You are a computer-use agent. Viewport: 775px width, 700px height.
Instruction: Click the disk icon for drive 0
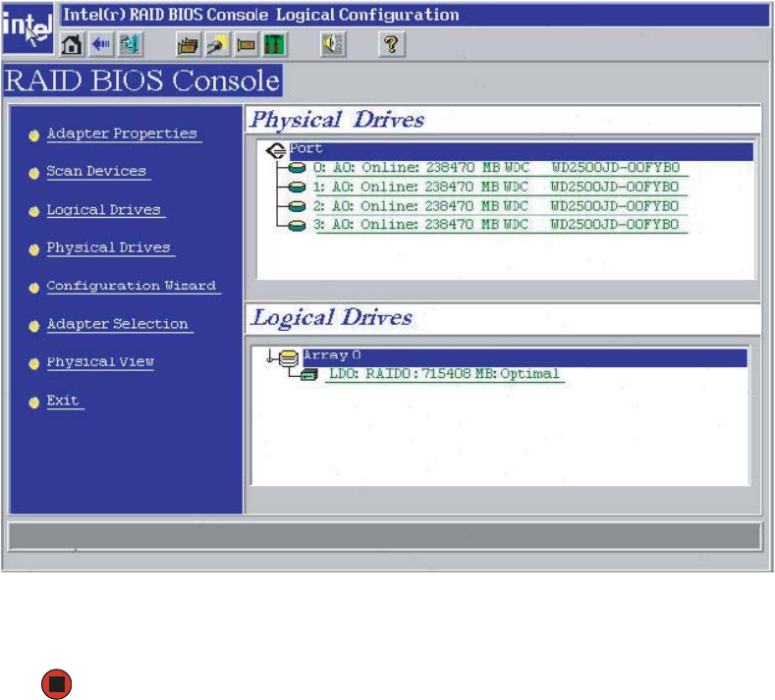pos(297,168)
